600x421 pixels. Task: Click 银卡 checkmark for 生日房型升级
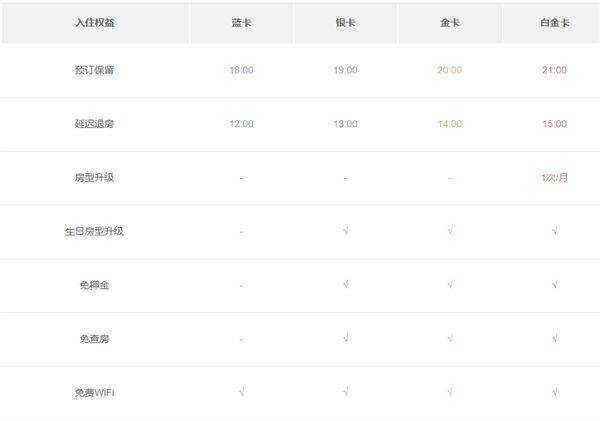tap(346, 231)
